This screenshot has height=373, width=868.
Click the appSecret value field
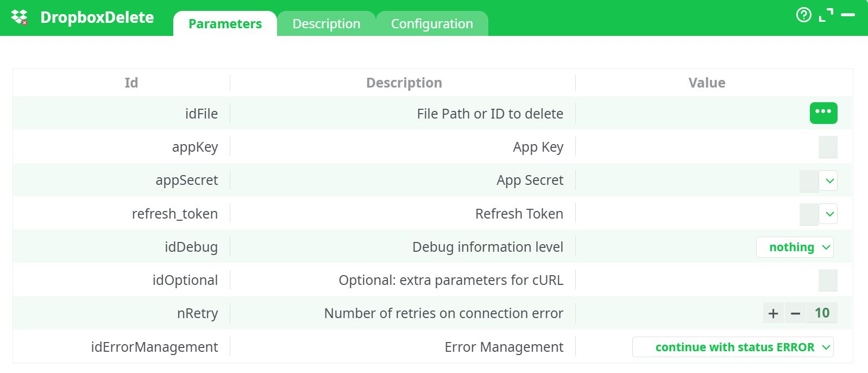(x=809, y=181)
